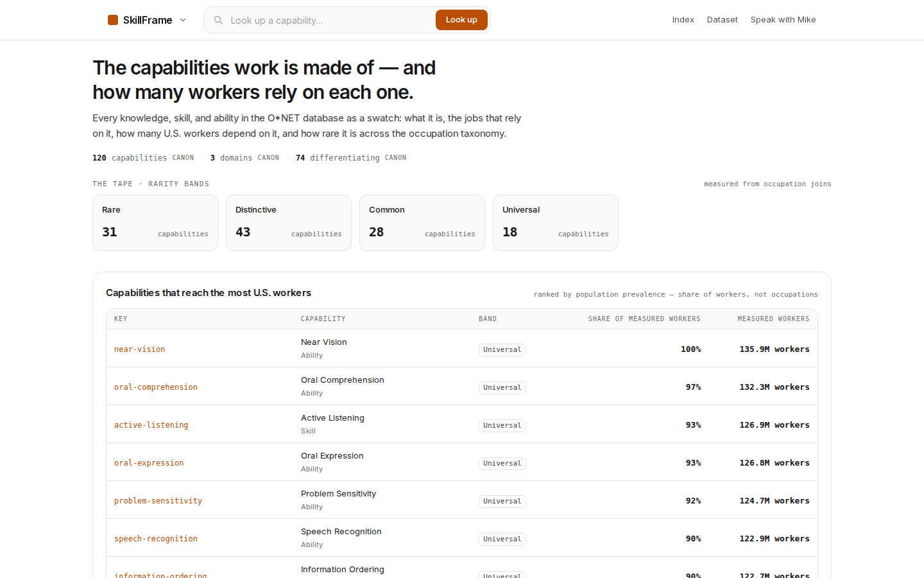The height and width of the screenshot is (578, 924).
Task: Click the 97% share value
Action: pyautogui.click(x=694, y=387)
